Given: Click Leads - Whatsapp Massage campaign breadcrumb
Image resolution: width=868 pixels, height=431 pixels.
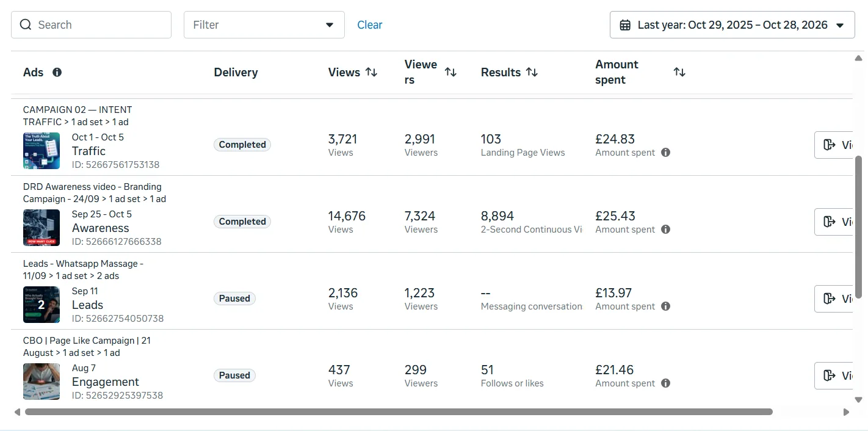Looking at the screenshot, I should (84, 270).
